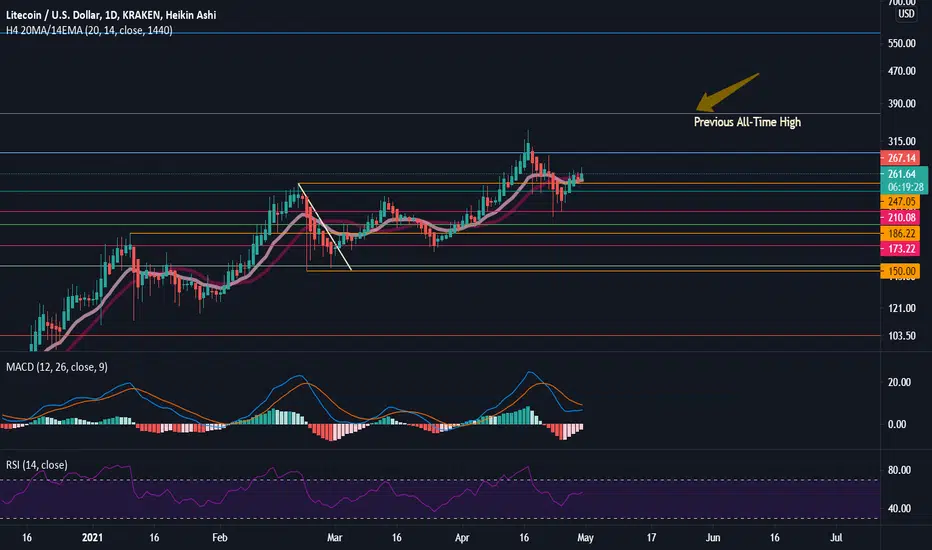
Task: Click the USD currency selector
Action: pos(906,14)
